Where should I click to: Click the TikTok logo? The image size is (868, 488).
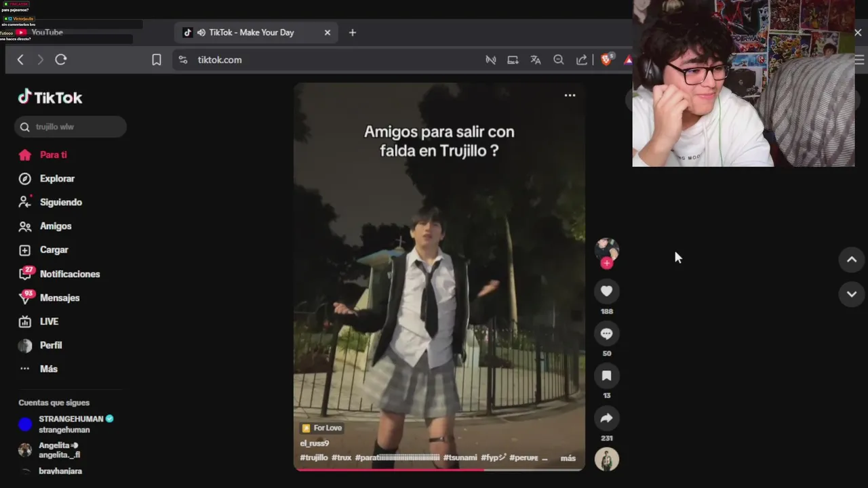(x=50, y=98)
